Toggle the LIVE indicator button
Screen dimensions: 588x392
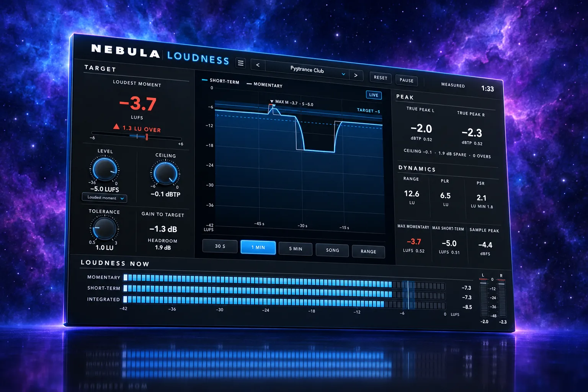point(374,95)
